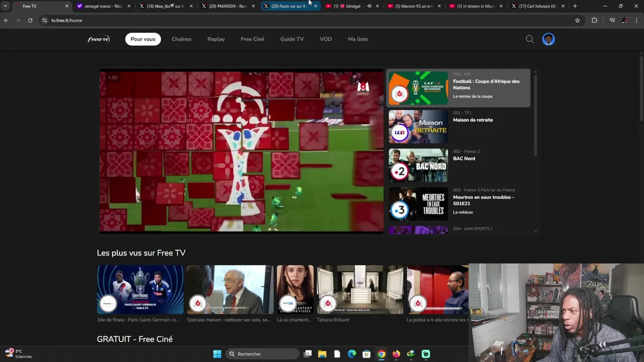Open the Guide TV page
The image size is (644, 362).
[292, 39]
